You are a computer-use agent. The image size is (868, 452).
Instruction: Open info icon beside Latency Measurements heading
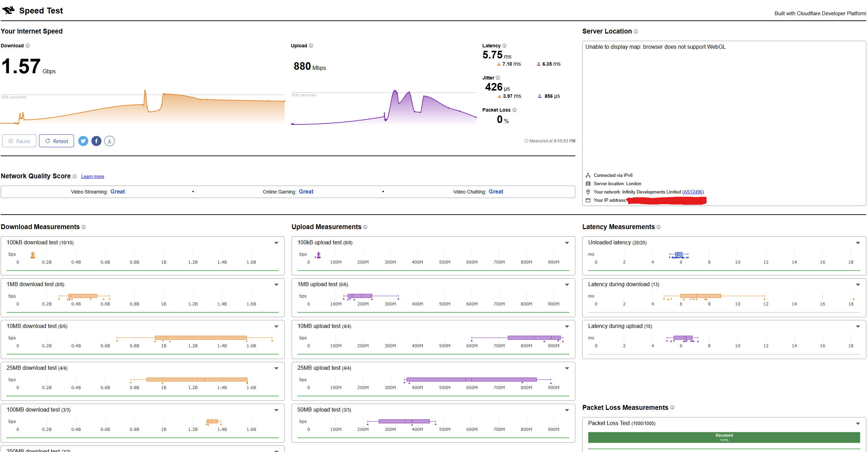pos(659,227)
